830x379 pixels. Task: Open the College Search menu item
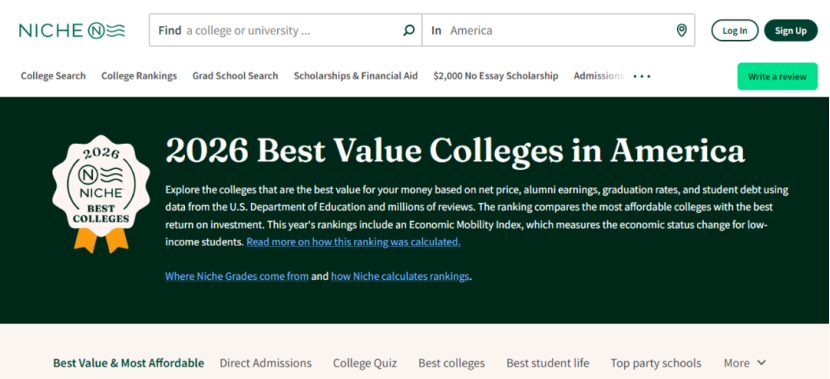point(53,76)
